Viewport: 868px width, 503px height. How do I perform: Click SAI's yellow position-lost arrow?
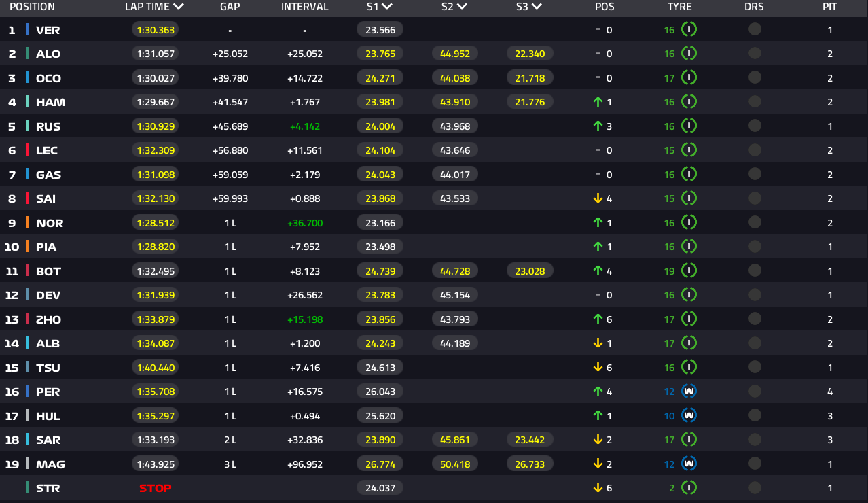point(598,198)
